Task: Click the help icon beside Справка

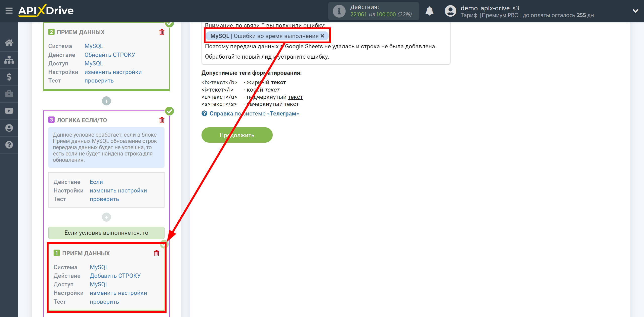Action: pos(204,113)
